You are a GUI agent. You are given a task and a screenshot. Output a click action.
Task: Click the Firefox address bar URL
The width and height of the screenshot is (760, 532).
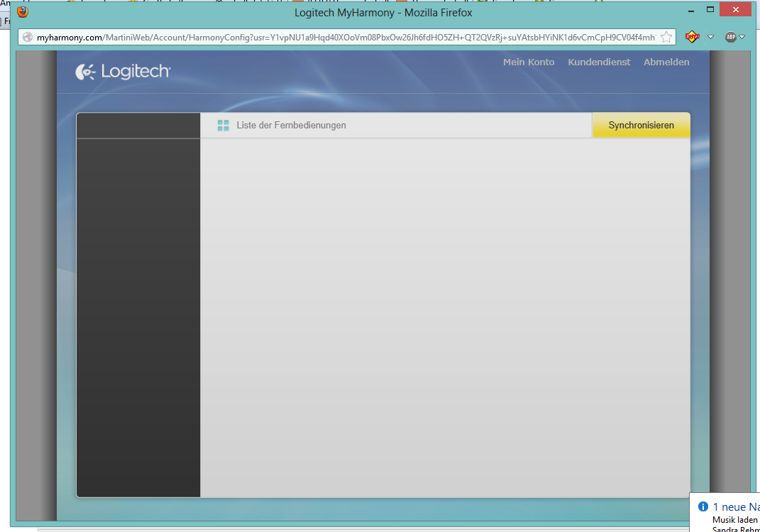[x=346, y=38]
